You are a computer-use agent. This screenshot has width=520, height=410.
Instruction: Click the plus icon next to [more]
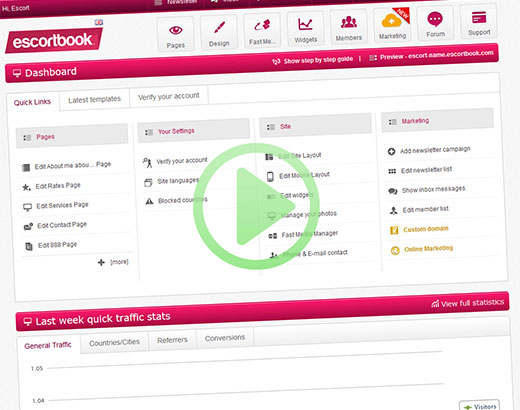(x=101, y=262)
